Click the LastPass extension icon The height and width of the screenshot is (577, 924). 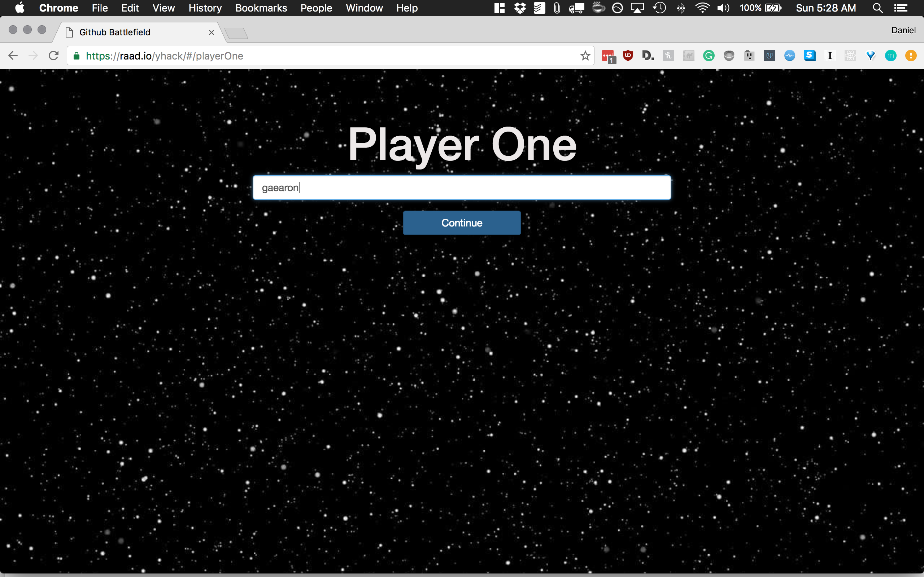[x=607, y=56]
